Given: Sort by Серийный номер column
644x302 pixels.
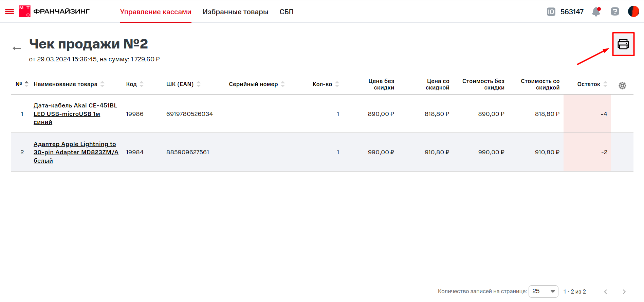Looking at the screenshot, I should click(257, 84).
